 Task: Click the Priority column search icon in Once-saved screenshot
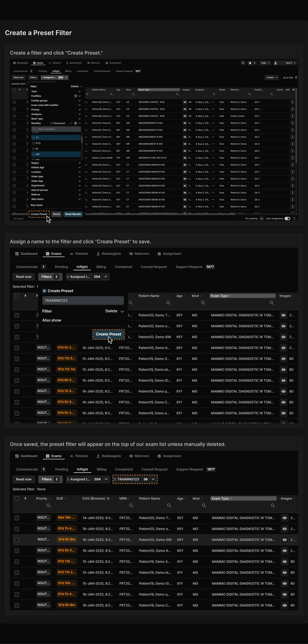tap(49, 505)
